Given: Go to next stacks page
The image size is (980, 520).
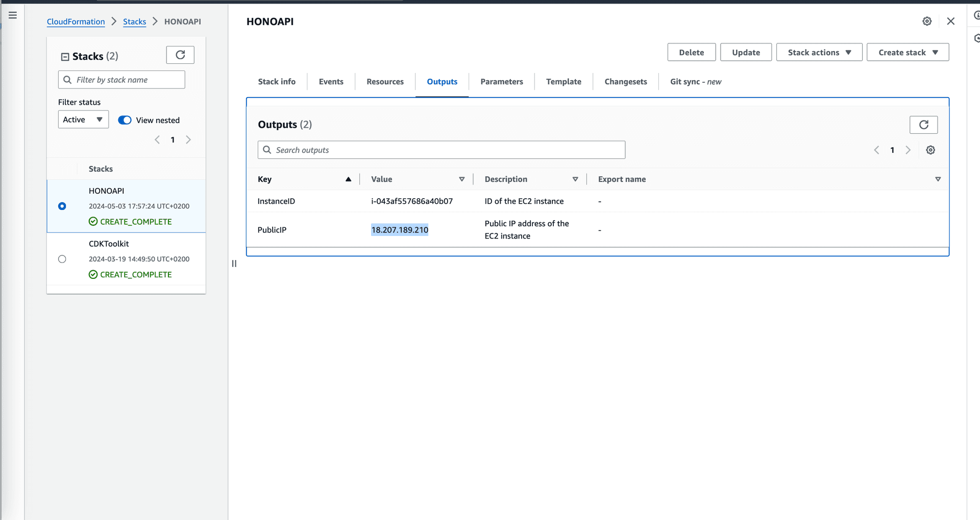Looking at the screenshot, I should 188,139.
